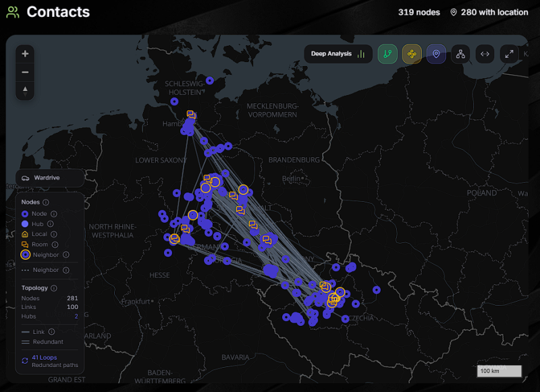540x392 pixels.
Task: Open the hierarchy tree view
Action: 460,54
